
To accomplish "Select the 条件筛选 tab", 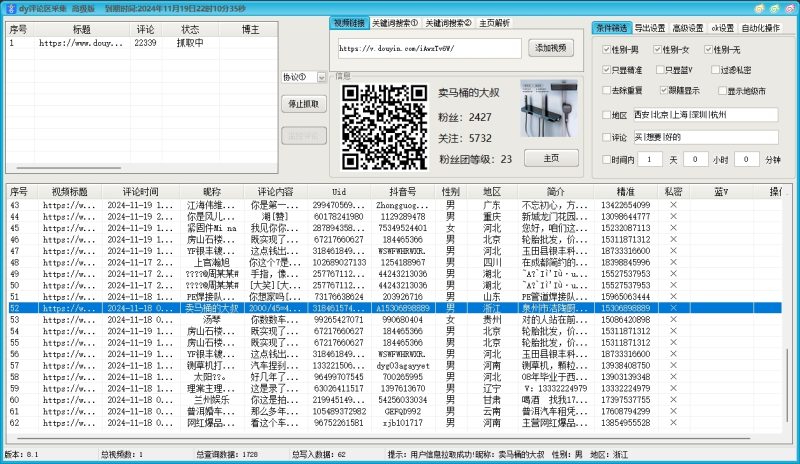I will point(612,28).
